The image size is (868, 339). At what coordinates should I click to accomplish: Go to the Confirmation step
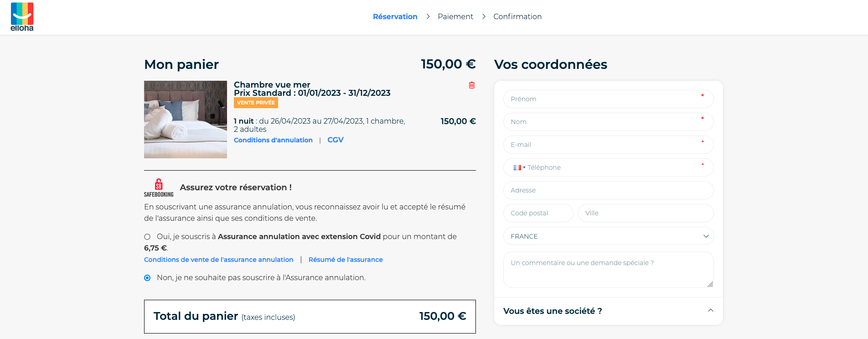pos(517,16)
